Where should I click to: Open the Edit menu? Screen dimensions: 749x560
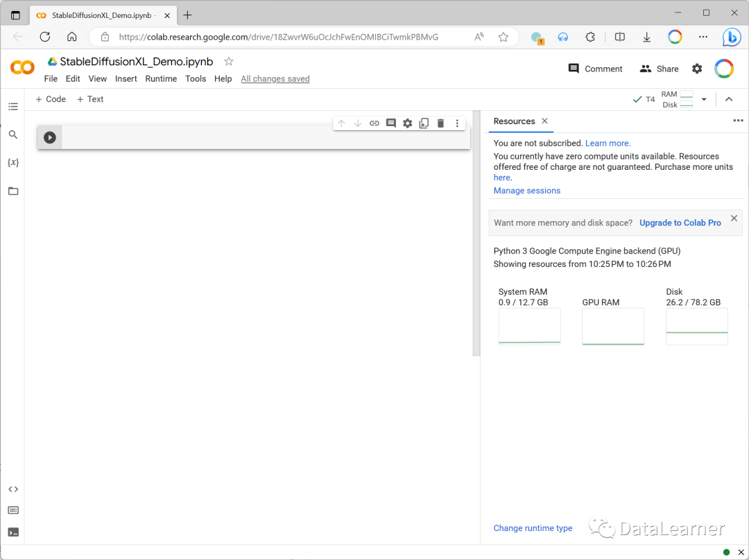click(73, 79)
